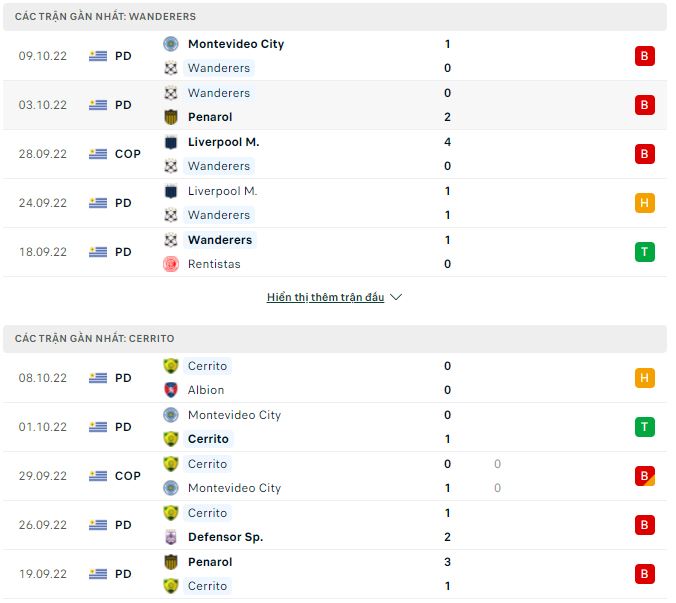Click the Uruguay flag on the 09.10.22 match
This screenshot has width=676, height=603.
(98, 56)
